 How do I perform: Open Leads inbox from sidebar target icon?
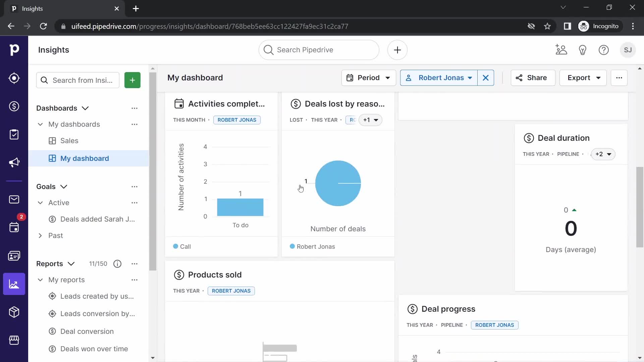[14, 78]
